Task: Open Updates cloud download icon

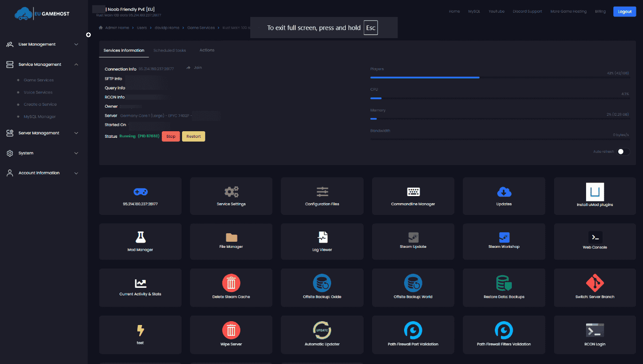Action: click(x=504, y=192)
